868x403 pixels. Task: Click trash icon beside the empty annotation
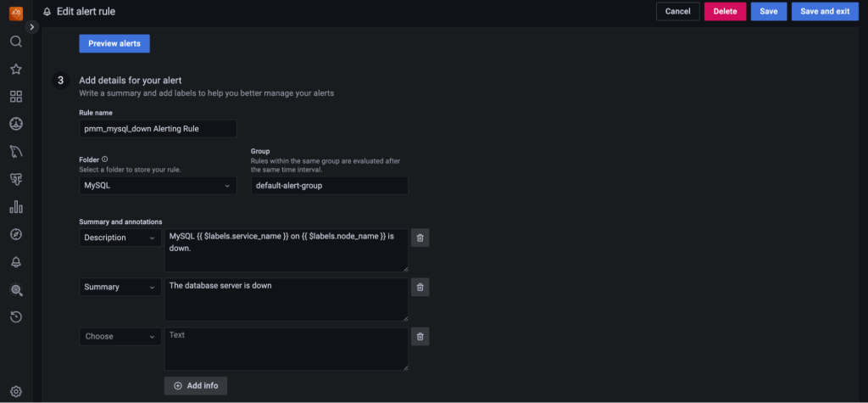tap(420, 336)
